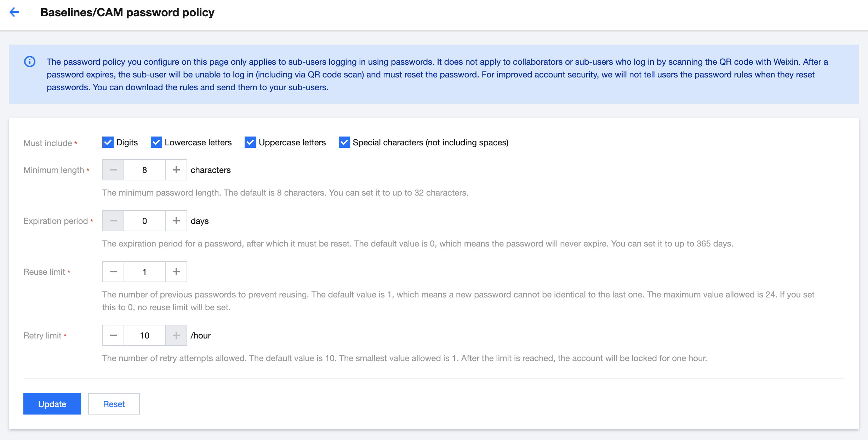Image resolution: width=868 pixels, height=440 pixels.
Task: Decrease retry limit with minus icon
Action: coord(113,335)
